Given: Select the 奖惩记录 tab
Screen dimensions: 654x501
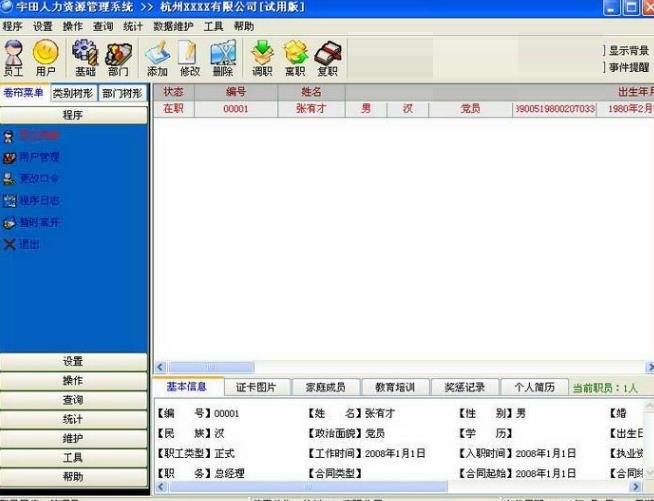Looking at the screenshot, I should [465, 387].
